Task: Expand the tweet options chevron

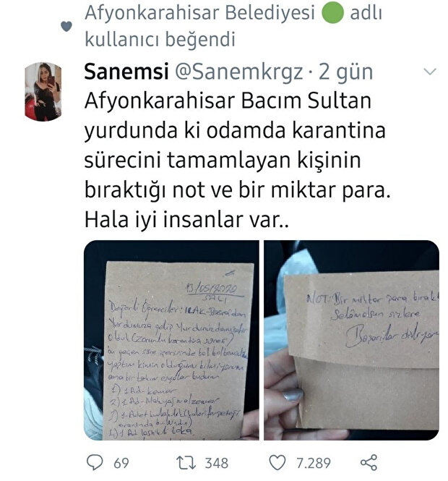Action: pyautogui.click(x=430, y=72)
